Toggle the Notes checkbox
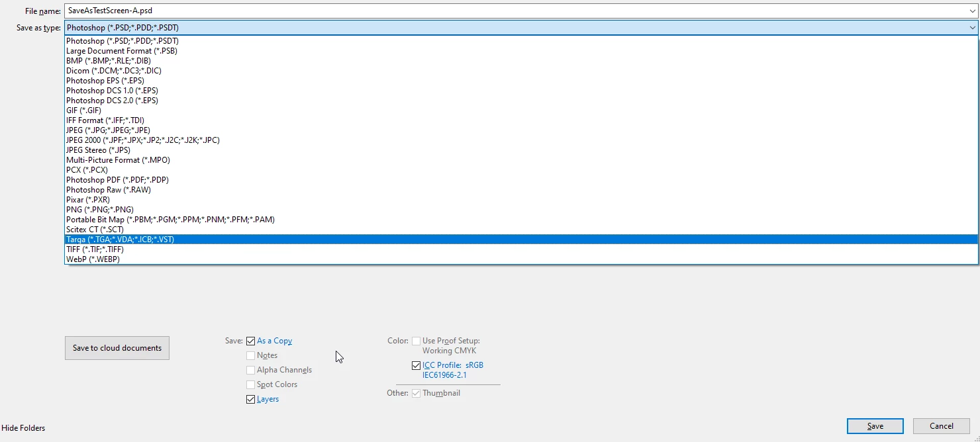 (x=250, y=356)
